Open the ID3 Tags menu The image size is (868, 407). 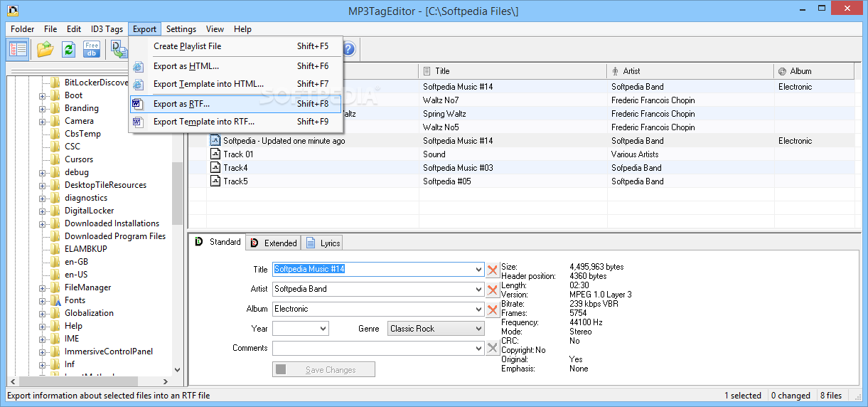tap(107, 29)
